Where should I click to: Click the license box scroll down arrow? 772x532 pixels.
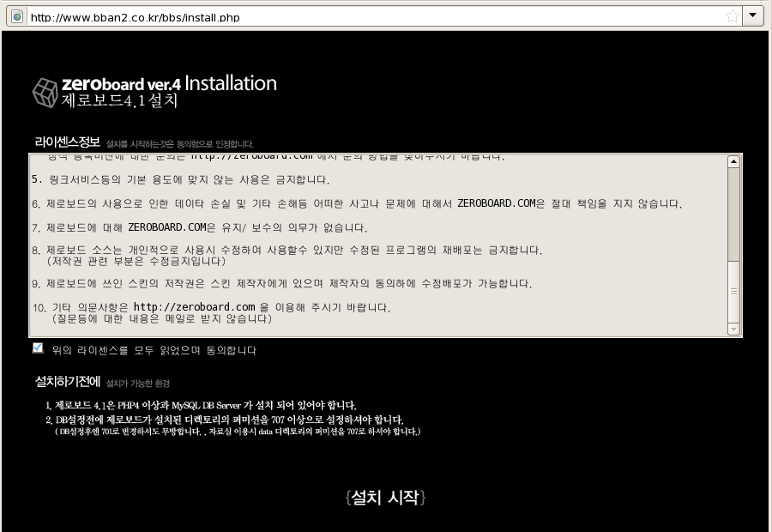point(733,329)
